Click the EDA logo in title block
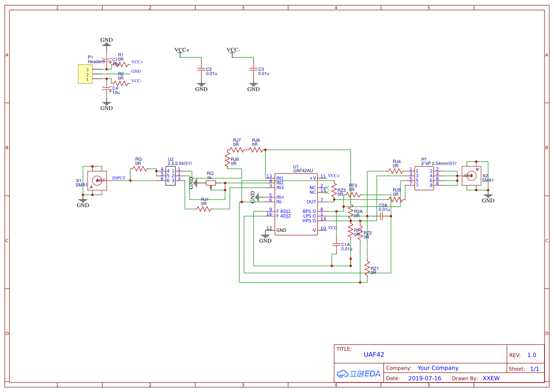The image size is (554, 392). [x=359, y=374]
